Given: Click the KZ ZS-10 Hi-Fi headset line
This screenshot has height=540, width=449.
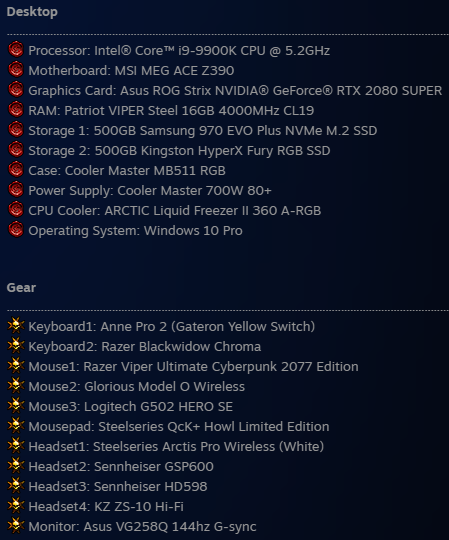Looking at the screenshot, I should 106,506.
